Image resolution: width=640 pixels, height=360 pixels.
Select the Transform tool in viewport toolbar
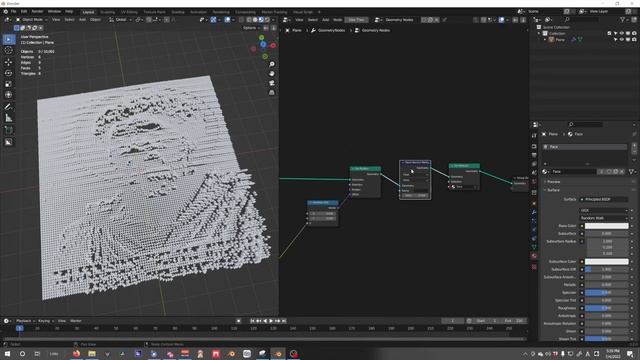click(9, 95)
